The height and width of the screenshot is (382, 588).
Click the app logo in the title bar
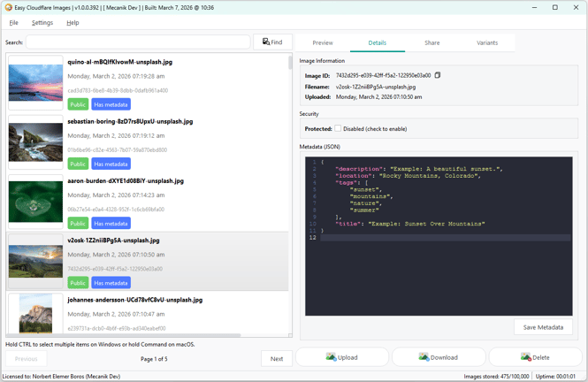click(x=8, y=7)
